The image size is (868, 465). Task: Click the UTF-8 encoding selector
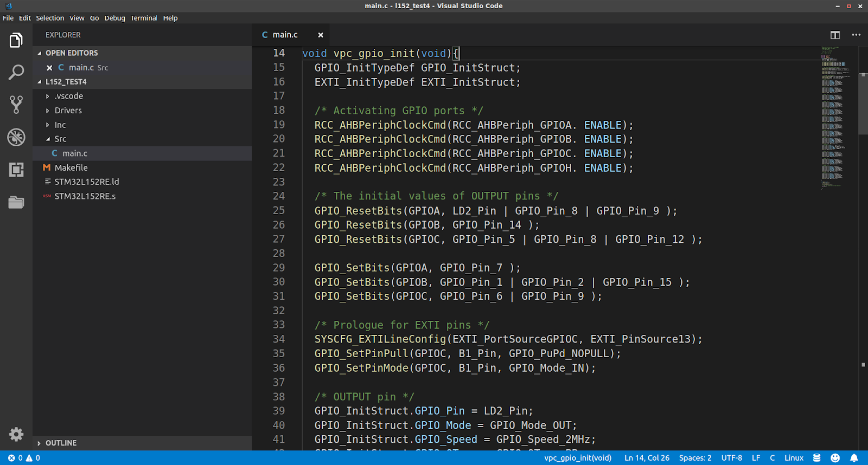pos(731,458)
